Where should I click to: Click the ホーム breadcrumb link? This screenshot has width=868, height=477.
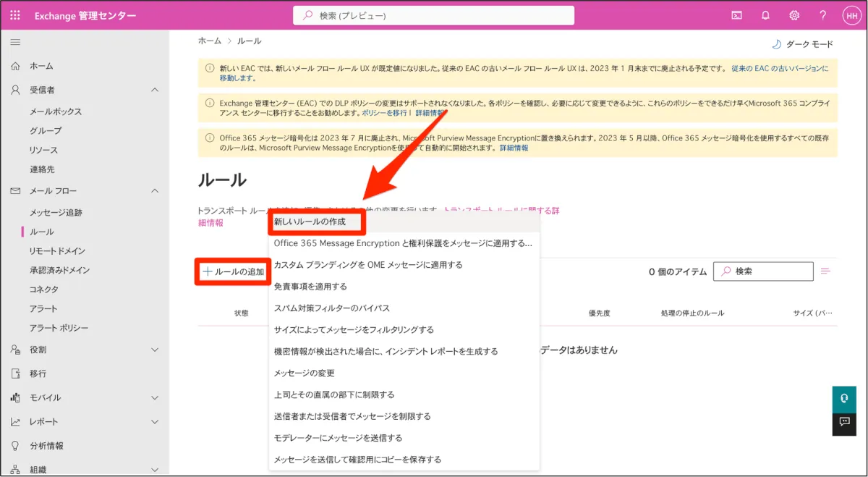[210, 41]
